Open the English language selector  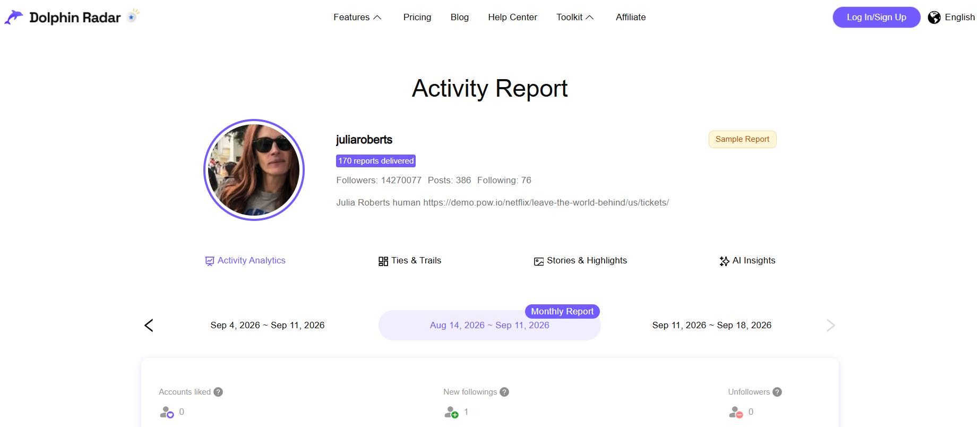951,18
